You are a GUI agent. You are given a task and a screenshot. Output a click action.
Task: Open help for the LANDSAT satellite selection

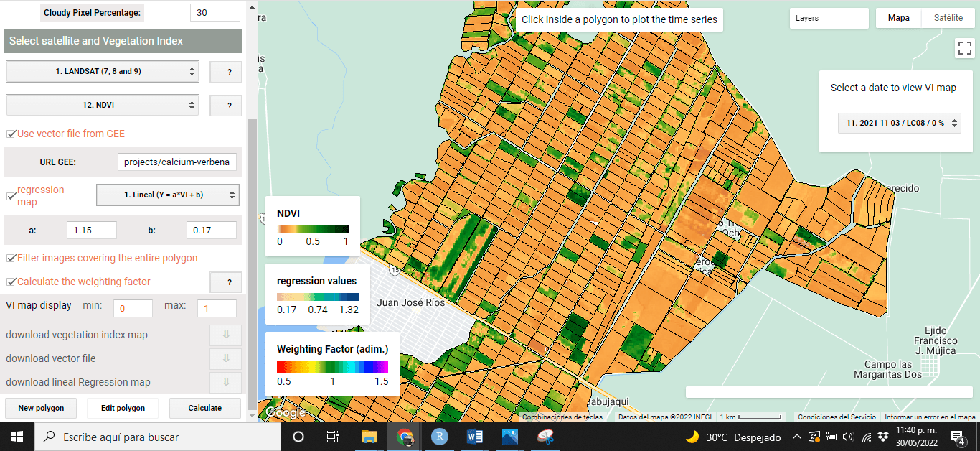225,72
